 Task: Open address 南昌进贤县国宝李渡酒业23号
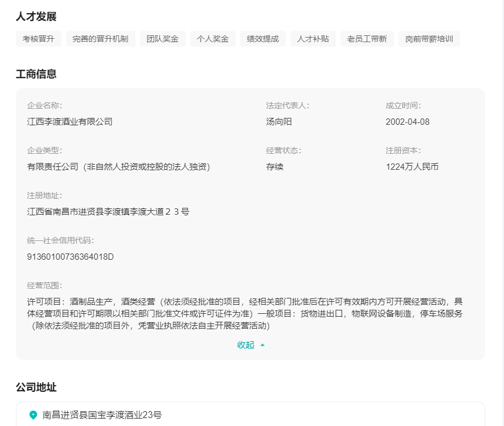click(x=102, y=415)
